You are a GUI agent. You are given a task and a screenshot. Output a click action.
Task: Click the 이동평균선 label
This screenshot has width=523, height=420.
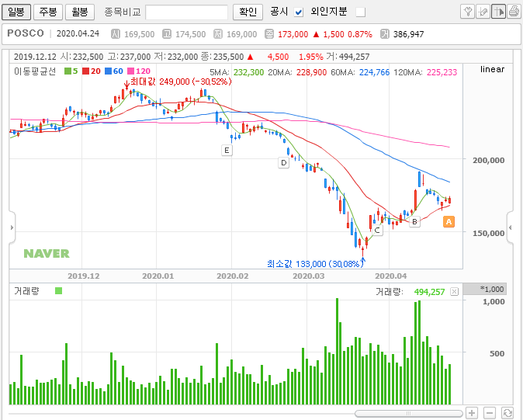35,71
